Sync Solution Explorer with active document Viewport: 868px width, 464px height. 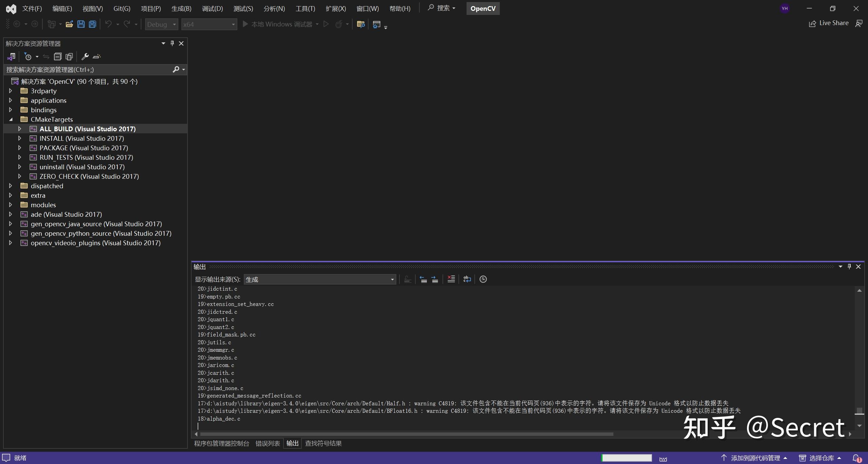[46, 57]
